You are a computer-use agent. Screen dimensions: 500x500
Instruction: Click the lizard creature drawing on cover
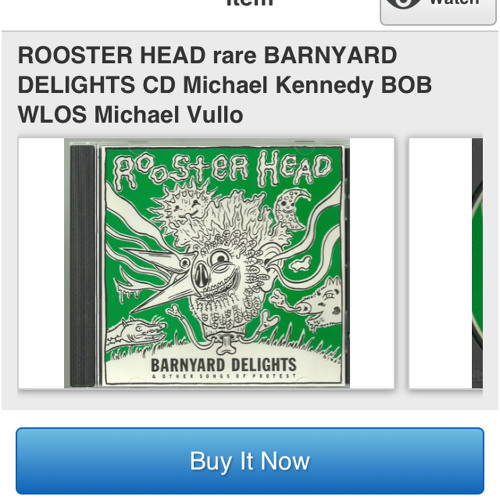(x=137, y=331)
